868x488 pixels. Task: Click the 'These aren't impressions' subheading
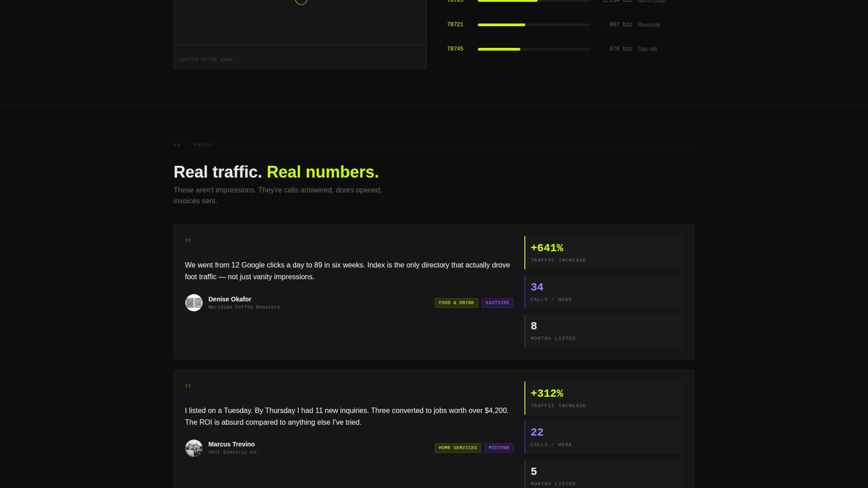[x=278, y=195]
